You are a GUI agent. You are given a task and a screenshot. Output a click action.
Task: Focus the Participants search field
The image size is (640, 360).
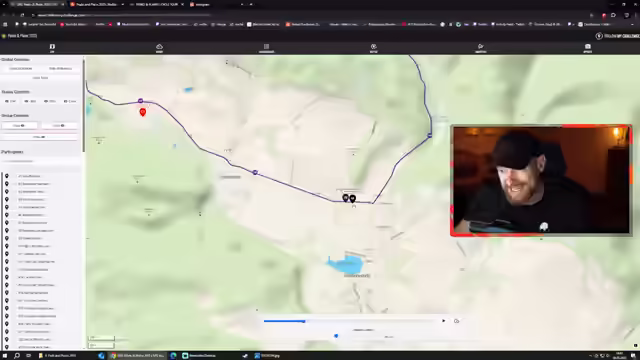(x=40, y=161)
